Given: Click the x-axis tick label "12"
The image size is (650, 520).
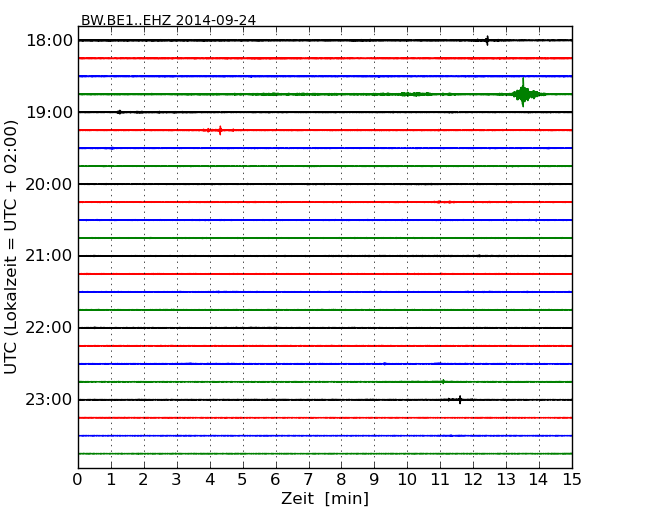Looking at the screenshot, I should pos(473,480).
